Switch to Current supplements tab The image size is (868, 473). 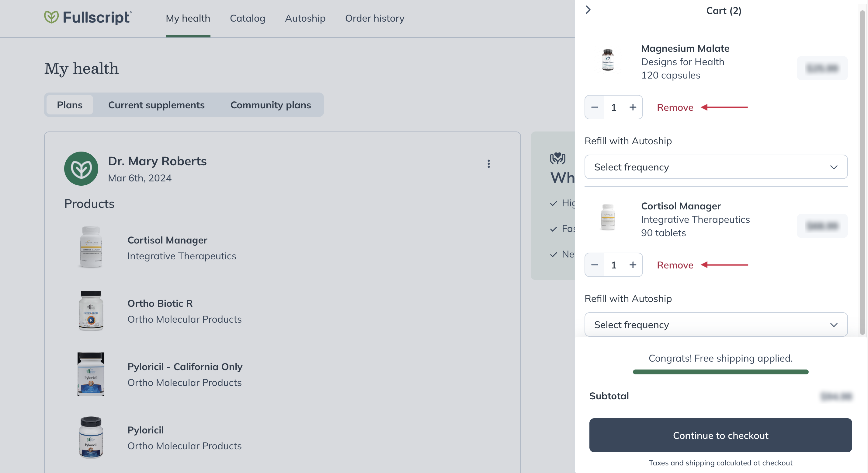156,105
